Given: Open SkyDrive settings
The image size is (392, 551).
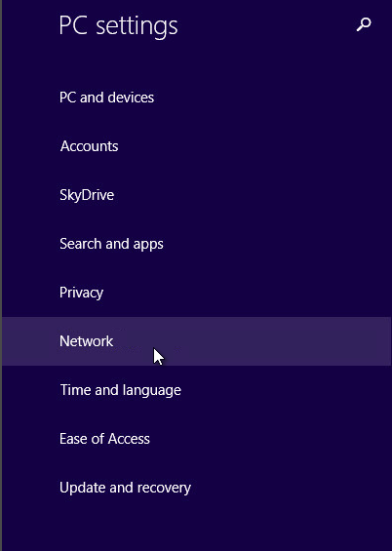Looking at the screenshot, I should click(x=196, y=195).
